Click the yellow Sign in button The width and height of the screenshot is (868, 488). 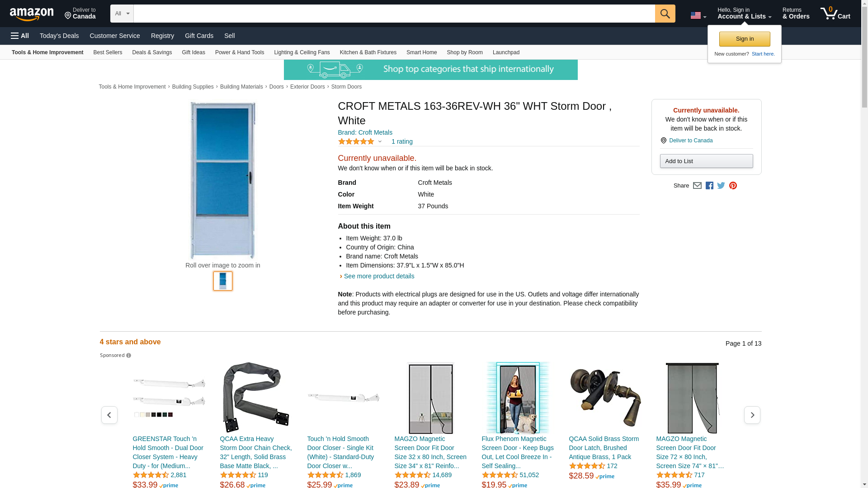[x=745, y=39]
